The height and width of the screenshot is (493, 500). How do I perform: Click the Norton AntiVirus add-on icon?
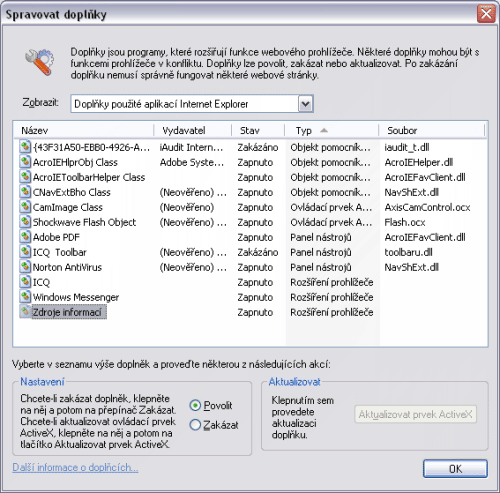click(x=25, y=267)
